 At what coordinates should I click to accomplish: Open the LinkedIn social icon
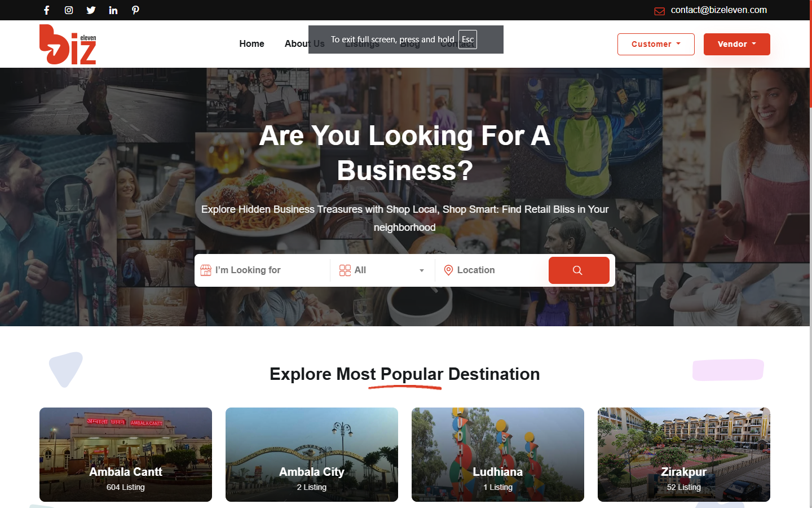[113, 10]
